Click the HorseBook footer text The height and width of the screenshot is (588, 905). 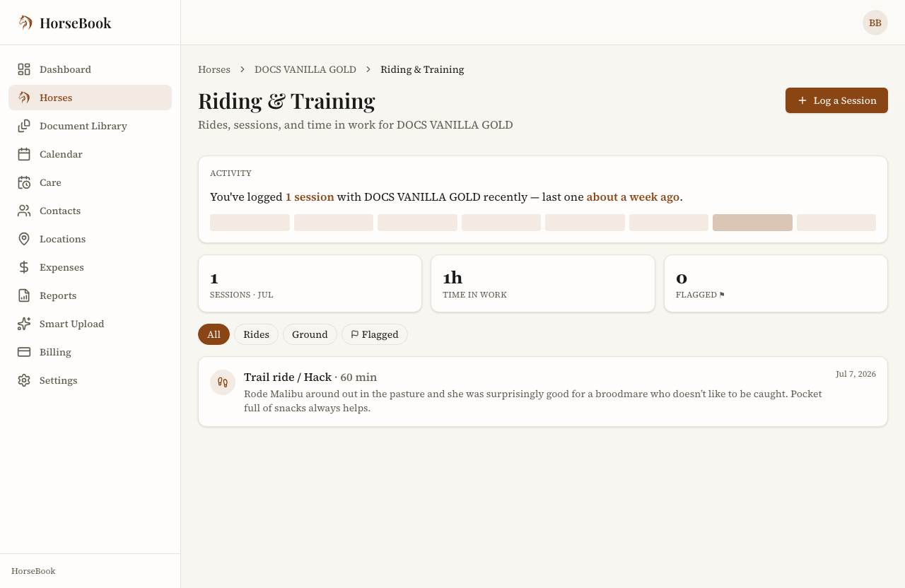tap(33, 571)
